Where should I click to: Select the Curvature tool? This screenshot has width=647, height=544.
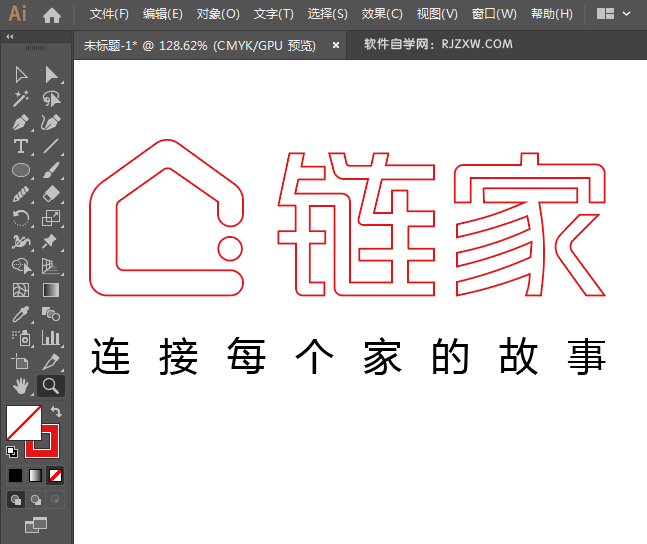click(51, 123)
